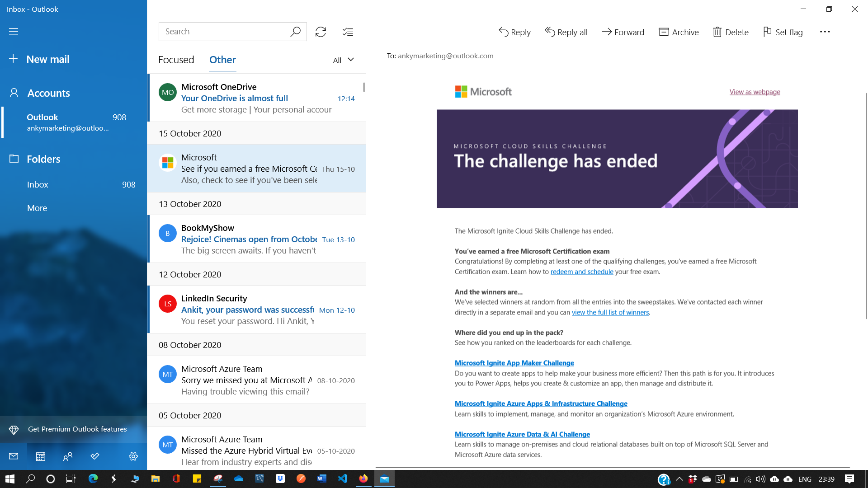
Task: Switch to Calendar icon
Action: (41, 456)
